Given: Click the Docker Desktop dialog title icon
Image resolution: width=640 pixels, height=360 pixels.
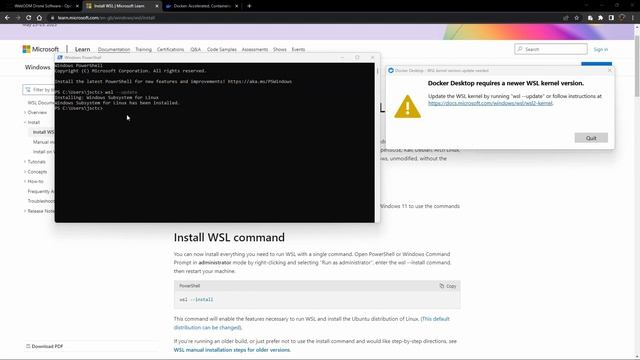Looking at the screenshot, I should click(391, 71).
